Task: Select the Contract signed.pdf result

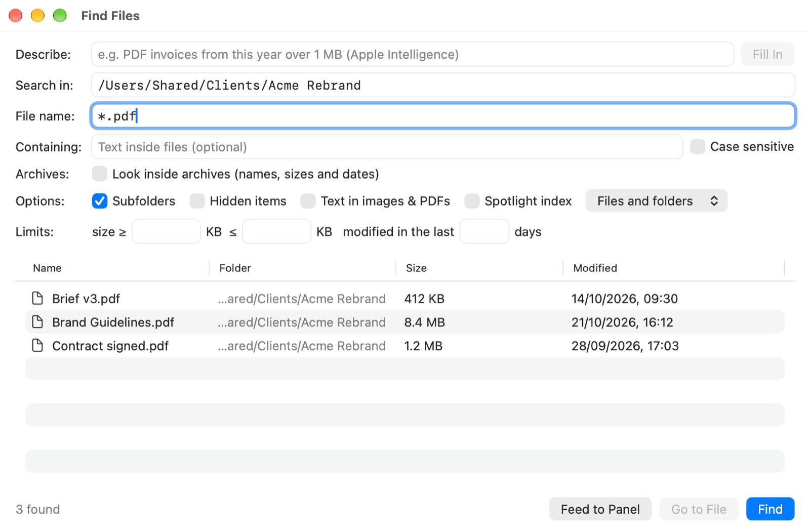Action: click(405, 346)
